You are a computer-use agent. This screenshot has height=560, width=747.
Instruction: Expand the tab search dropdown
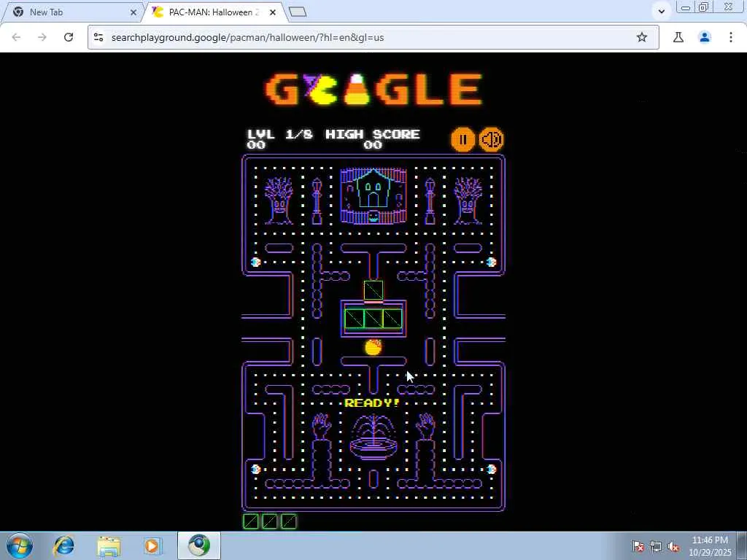click(661, 12)
